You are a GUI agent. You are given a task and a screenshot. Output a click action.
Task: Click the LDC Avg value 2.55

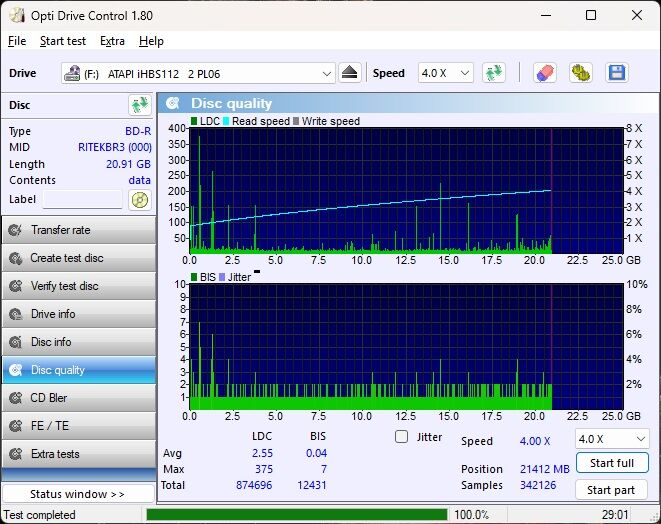point(262,453)
